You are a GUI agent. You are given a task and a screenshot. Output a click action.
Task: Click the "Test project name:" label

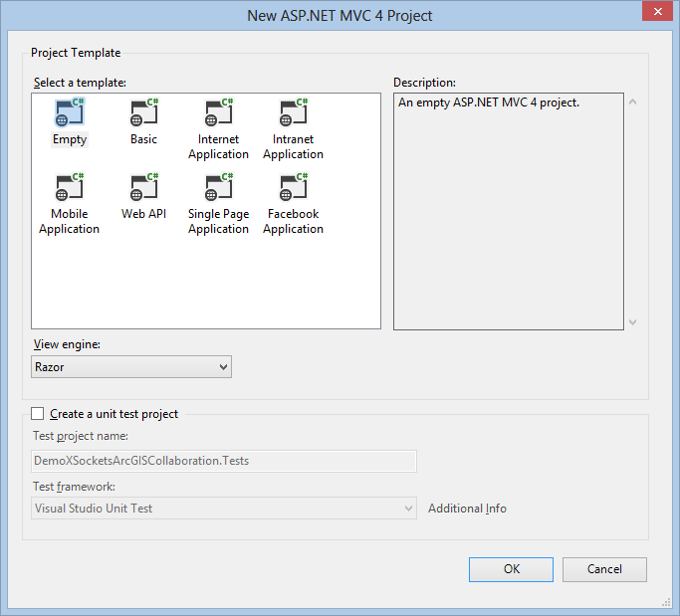click(81, 436)
